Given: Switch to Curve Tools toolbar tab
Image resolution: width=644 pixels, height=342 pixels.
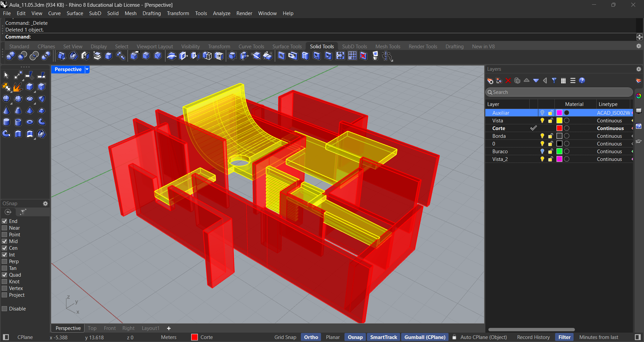Looking at the screenshot, I should click(x=251, y=47).
